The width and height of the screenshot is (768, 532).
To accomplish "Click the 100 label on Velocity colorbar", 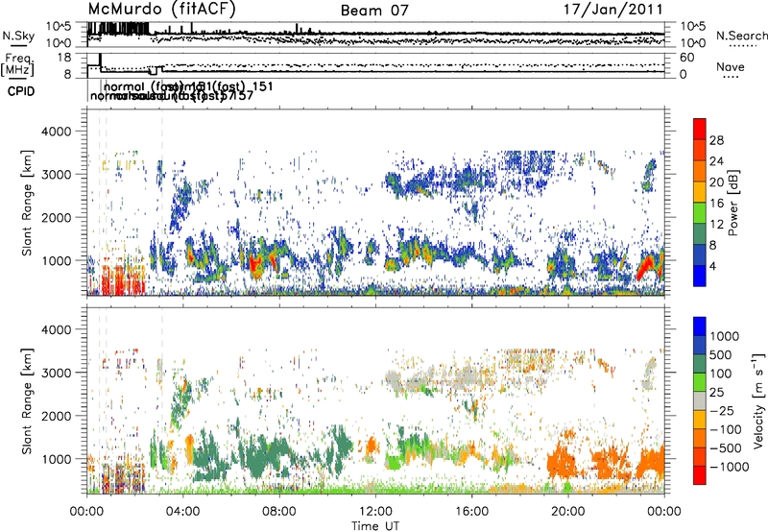I will (x=723, y=374).
